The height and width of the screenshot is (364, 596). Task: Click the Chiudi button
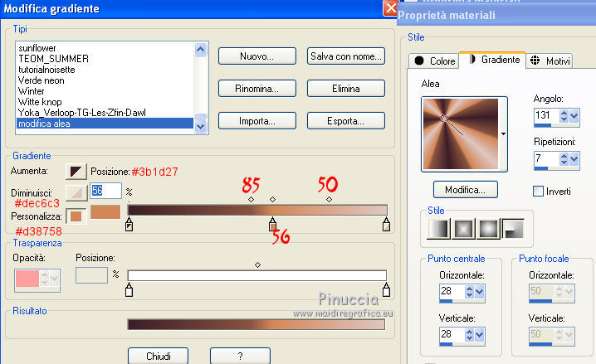(x=158, y=356)
